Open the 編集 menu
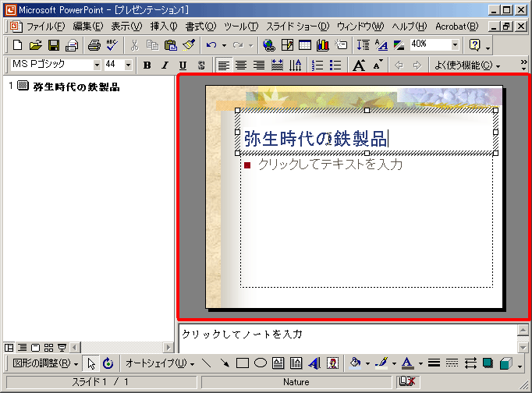Viewport: 532px width, 393px height. click(88, 27)
